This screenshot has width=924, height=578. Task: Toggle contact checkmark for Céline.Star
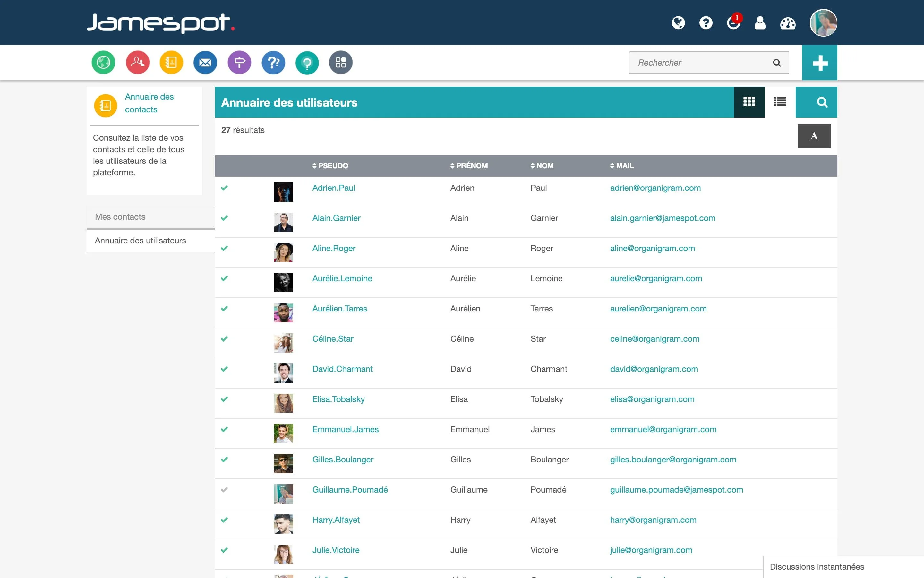[225, 339]
